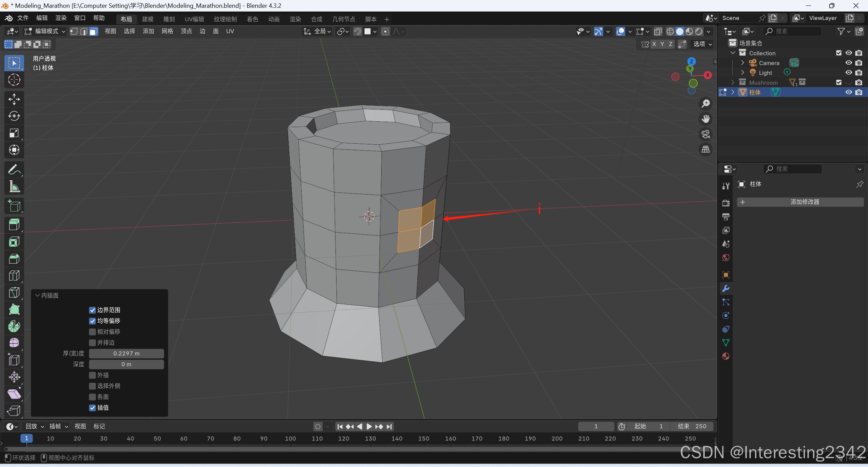This screenshot has width=868, height=467.
Task: Enable the 外插 checkbox
Action: pyautogui.click(x=92, y=375)
